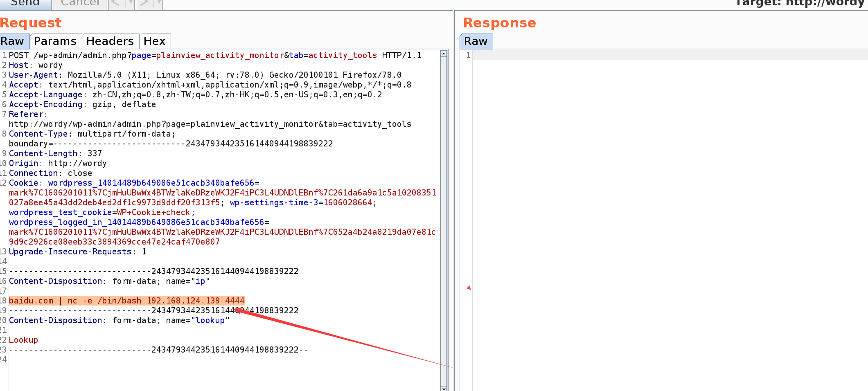Go to previous request with back arrow
Viewport: 868px width, 391px height.
click(116, 3)
